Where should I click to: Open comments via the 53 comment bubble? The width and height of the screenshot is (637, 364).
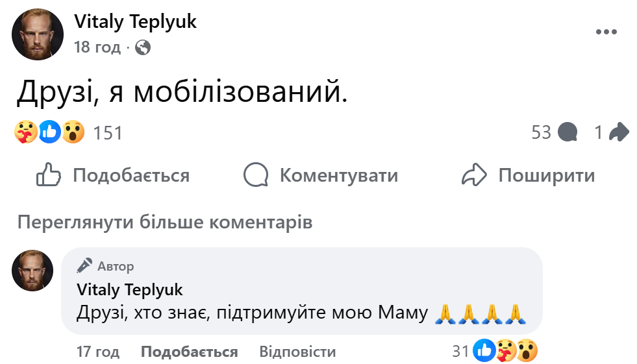point(568,132)
